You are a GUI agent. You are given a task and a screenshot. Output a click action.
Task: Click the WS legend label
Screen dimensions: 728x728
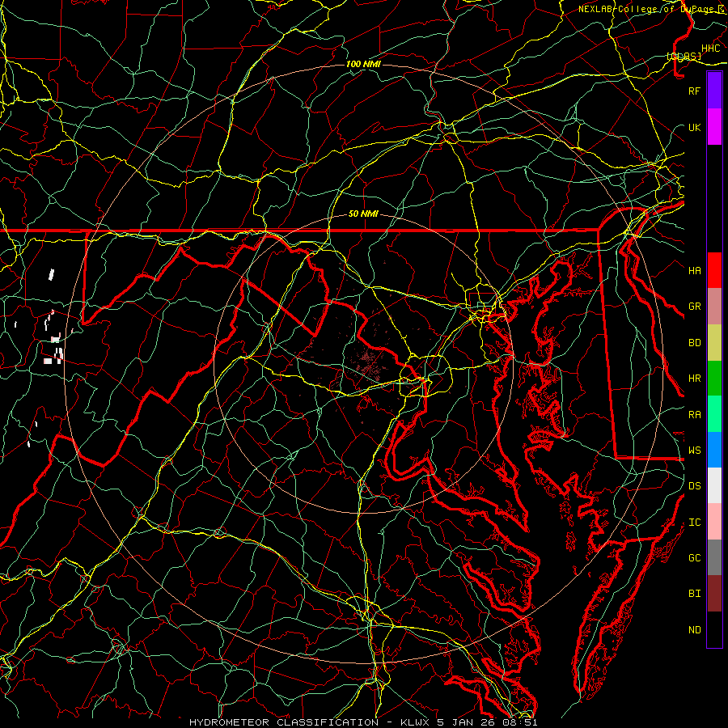695,450
